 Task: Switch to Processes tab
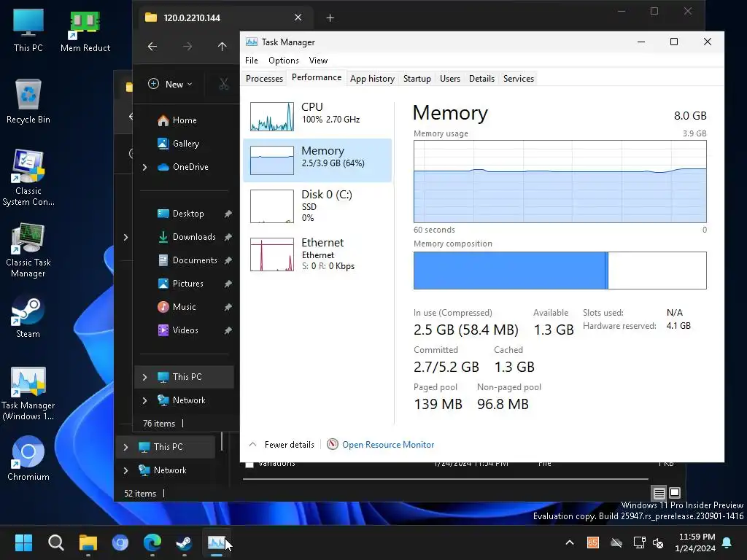(264, 79)
